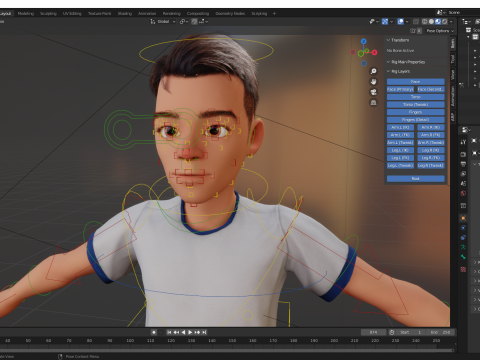Toggle the auto keying record button
The width and height of the screenshot is (480, 360).
point(154,332)
